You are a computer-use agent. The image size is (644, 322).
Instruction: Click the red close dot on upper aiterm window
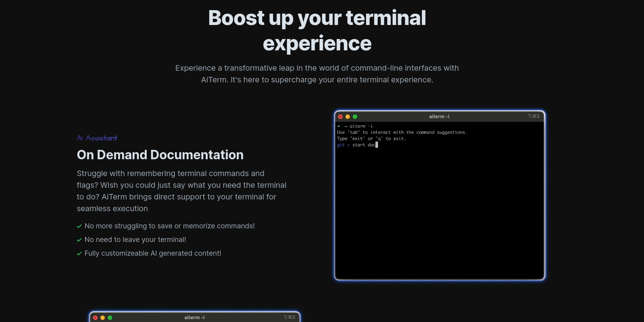(340, 117)
